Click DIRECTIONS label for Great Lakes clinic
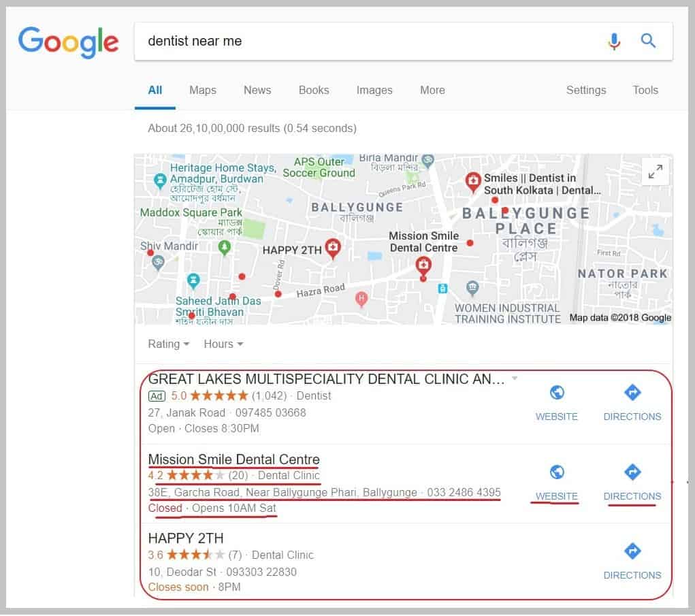 point(632,417)
